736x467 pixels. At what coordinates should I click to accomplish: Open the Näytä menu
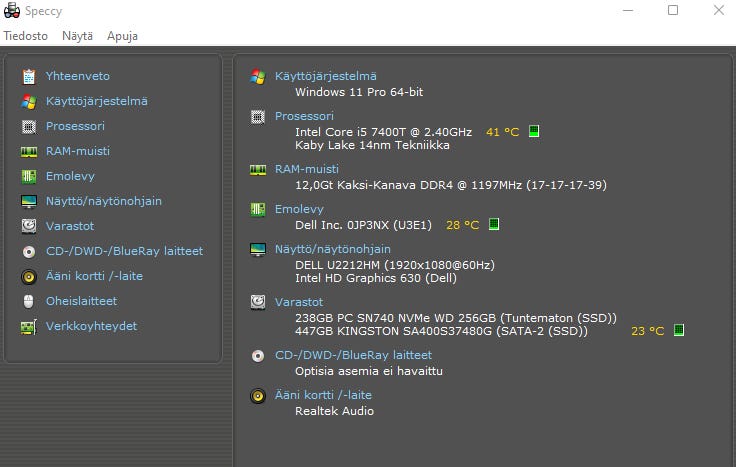(x=77, y=36)
